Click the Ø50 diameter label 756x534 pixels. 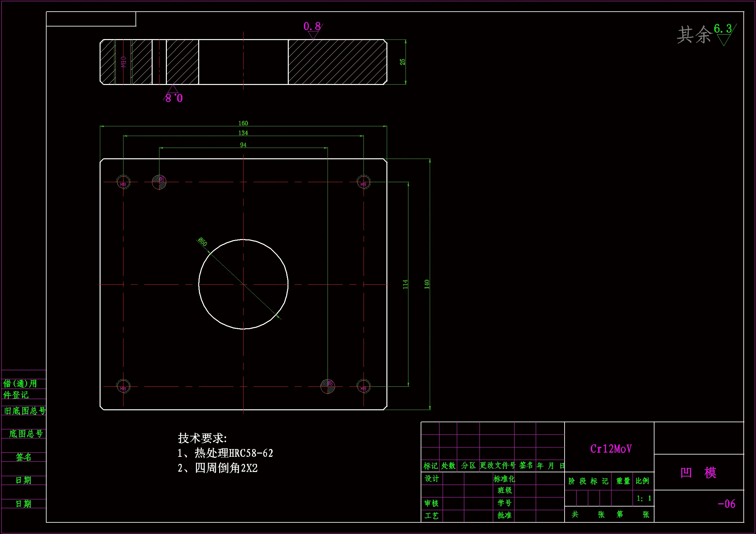pyautogui.click(x=202, y=242)
